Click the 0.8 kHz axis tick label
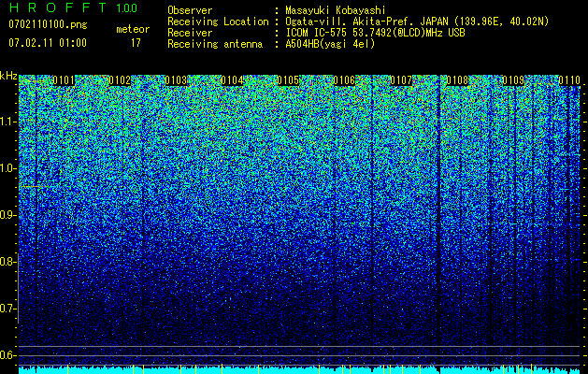 (7, 262)
